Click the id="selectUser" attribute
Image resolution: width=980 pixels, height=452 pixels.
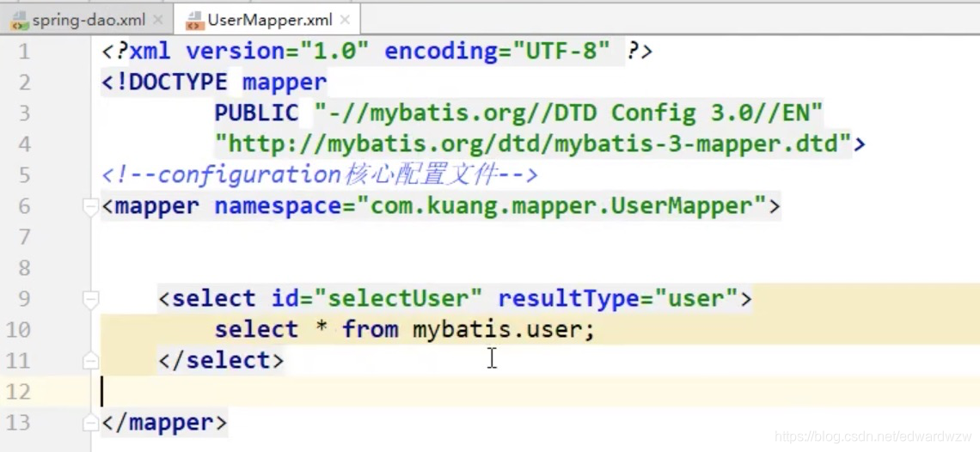pos(377,299)
